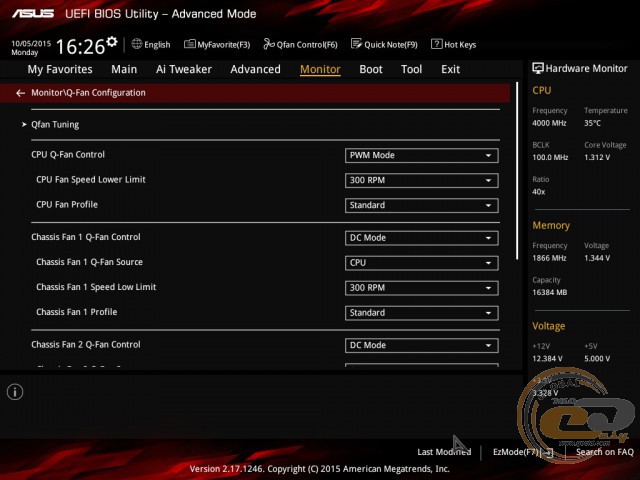The width and height of the screenshot is (640, 480).
Task: Click the Ratio 40x value
Action: [x=538, y=192]
